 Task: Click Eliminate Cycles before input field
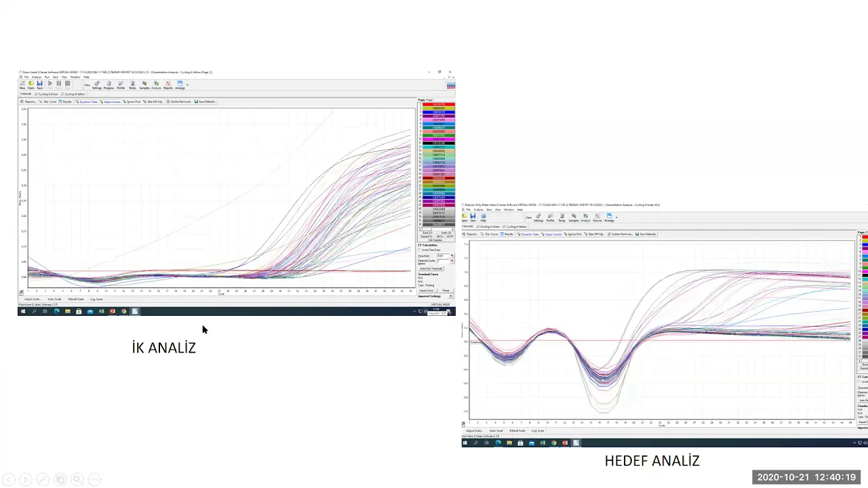443,261
